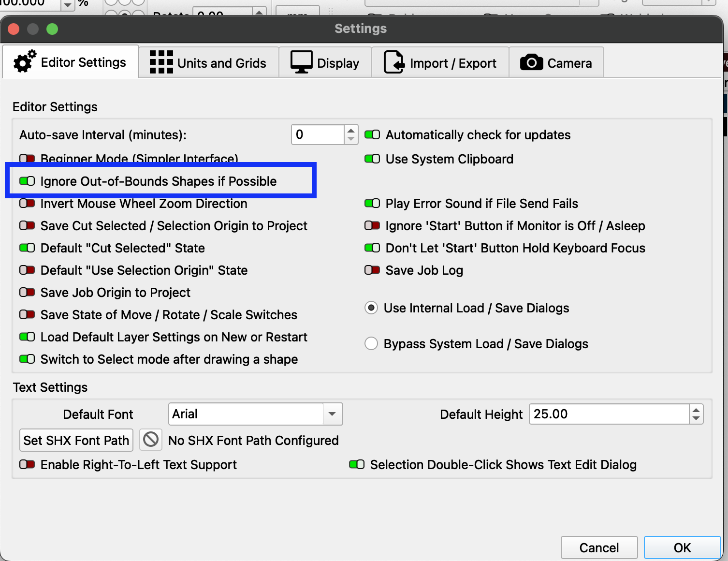Click the grid icon for Units and Grids

[x=161, y=62]
